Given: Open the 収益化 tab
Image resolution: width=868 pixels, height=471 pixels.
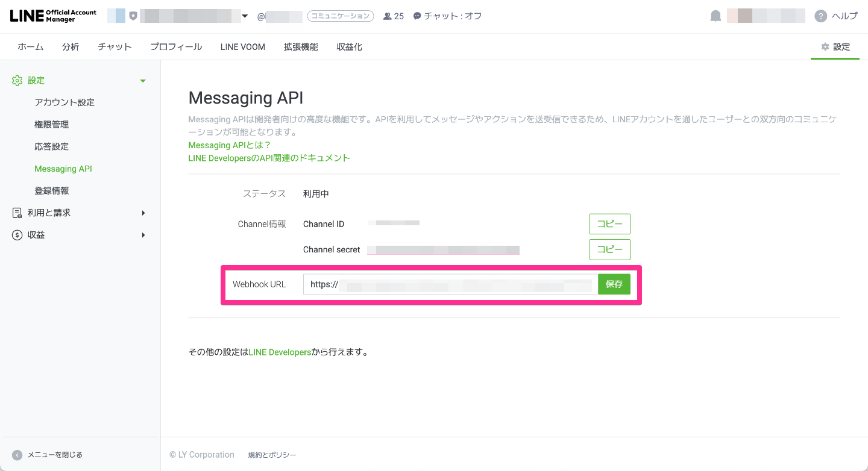Looking at the screenshot, I should click(350, 46).
